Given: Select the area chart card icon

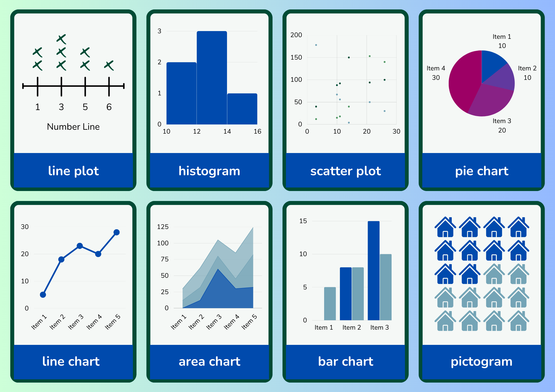Looking at the screenshot, I should pos(208,289).
